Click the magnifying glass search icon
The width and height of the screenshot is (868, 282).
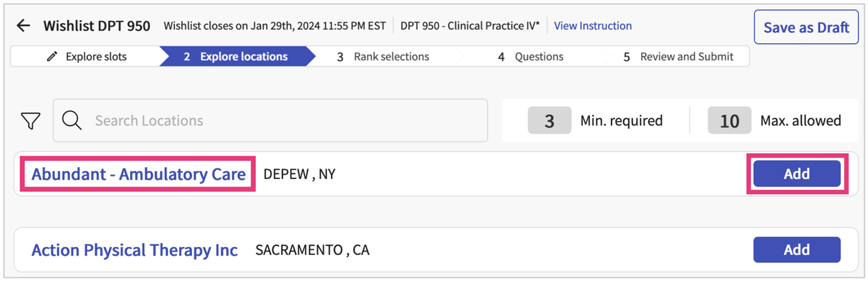pyautogui.click(x=72, y=121)
